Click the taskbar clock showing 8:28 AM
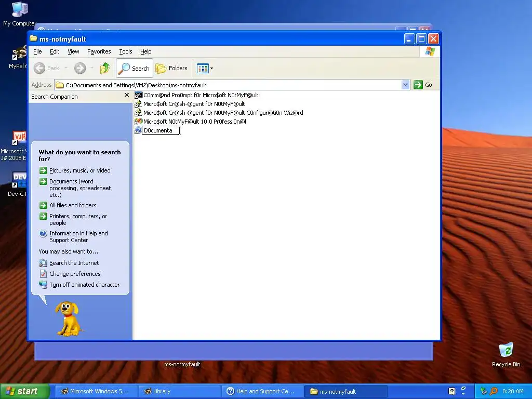The height and width of the screenshot is (399, 532). (513, 391)
